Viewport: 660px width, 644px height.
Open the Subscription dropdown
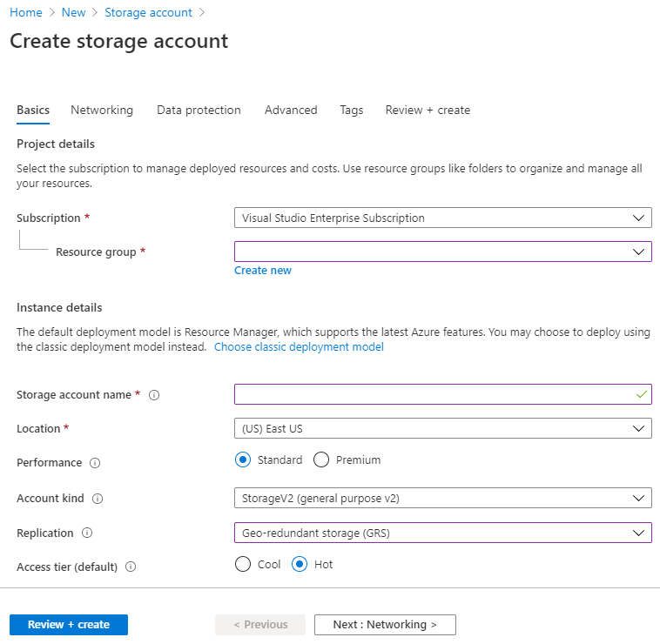[x=442, y=218]
